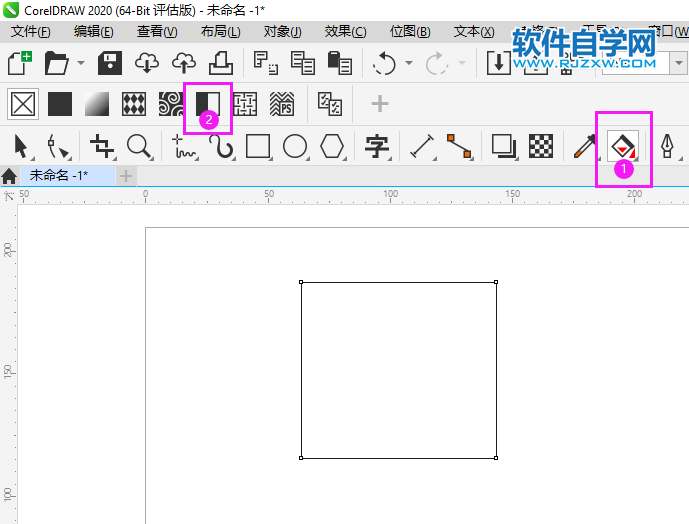This screenshot has width=689, height=524.
Task: Choose Texture fill
Action: [245, 104]
